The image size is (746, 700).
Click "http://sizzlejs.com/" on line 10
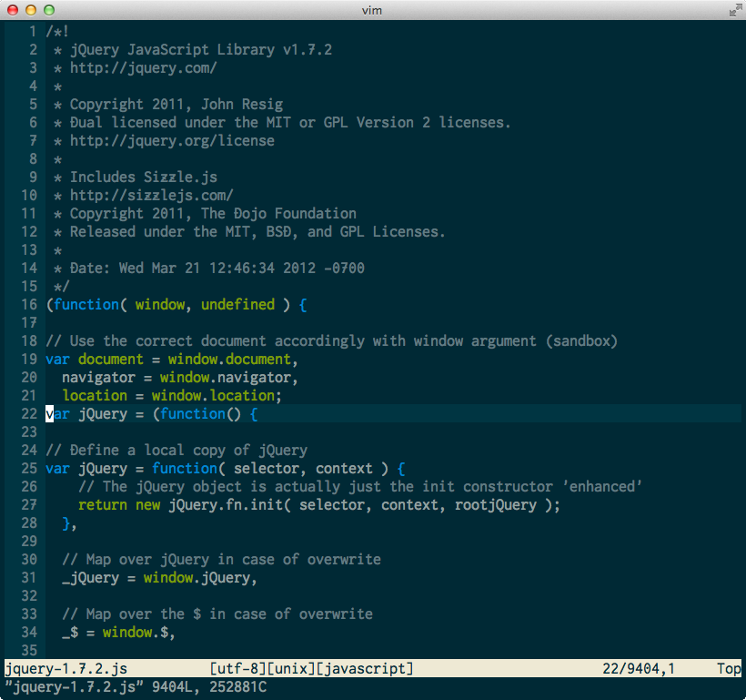click(152, 195)
